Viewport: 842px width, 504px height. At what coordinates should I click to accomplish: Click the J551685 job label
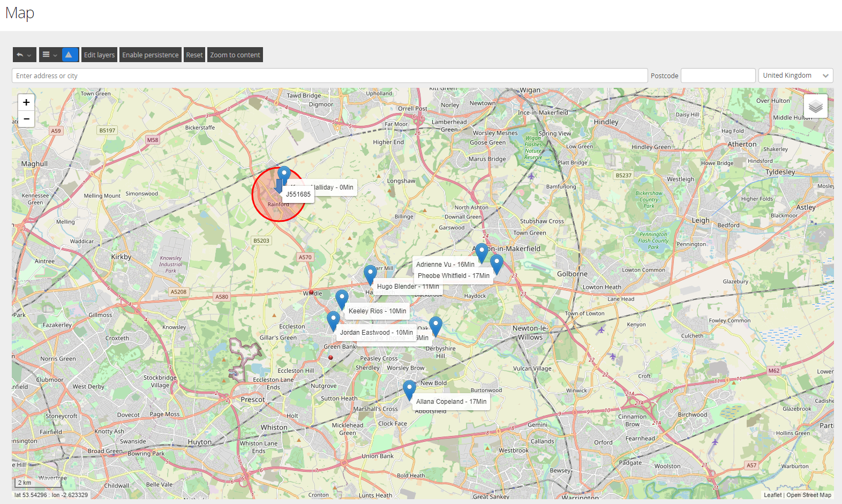[x=298, y=194]
